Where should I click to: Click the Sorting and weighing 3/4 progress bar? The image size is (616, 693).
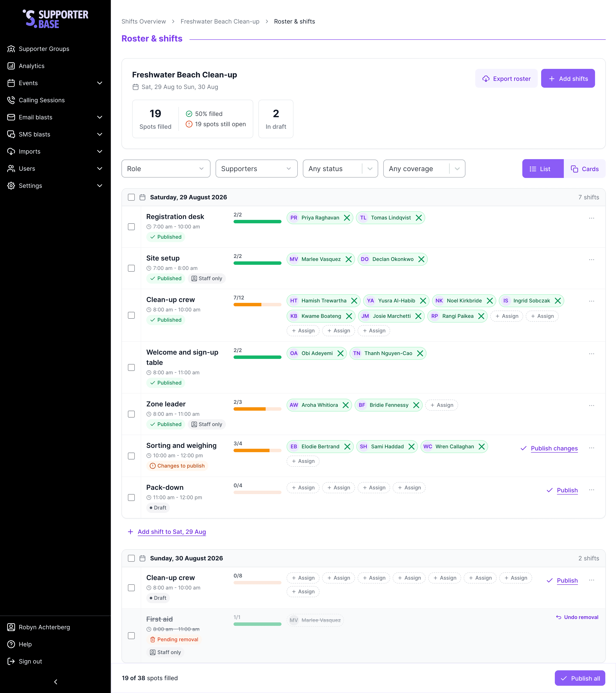click(257, 451)
